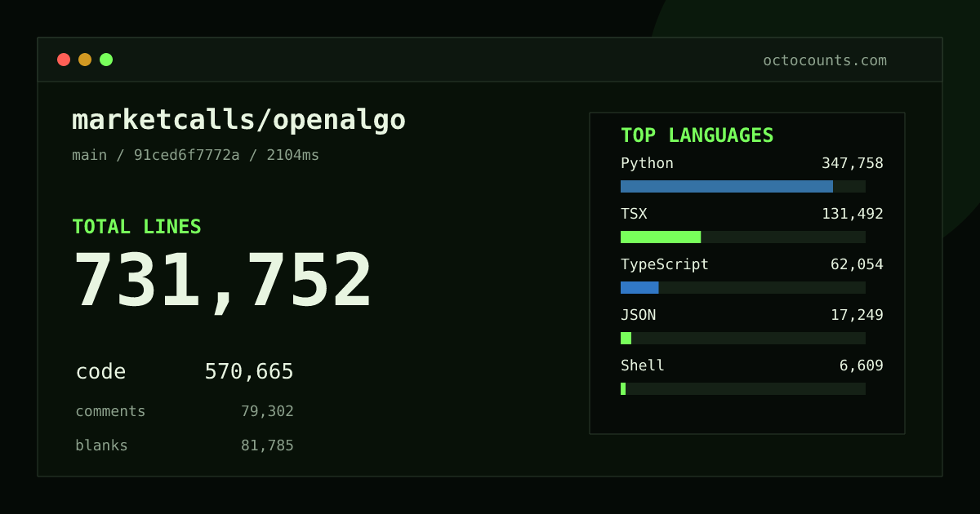Click the 731,752 total number
The image size is (980, 514).
click(222, 282)
